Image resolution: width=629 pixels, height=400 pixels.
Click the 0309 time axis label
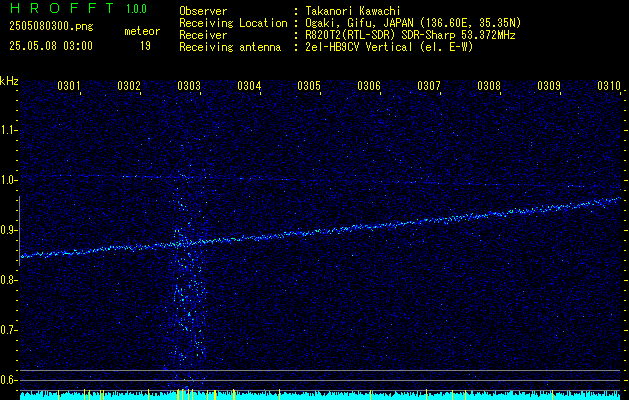click(x=549, y=85)
